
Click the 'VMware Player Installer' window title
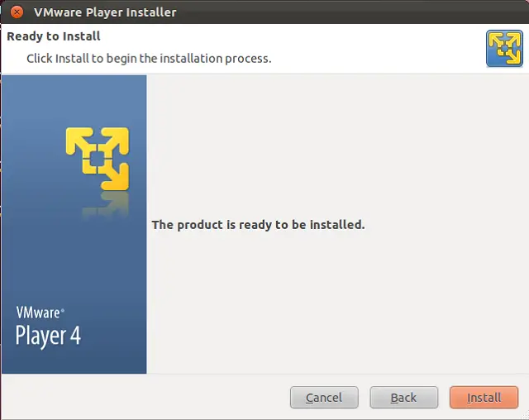(x=105, y=12)
